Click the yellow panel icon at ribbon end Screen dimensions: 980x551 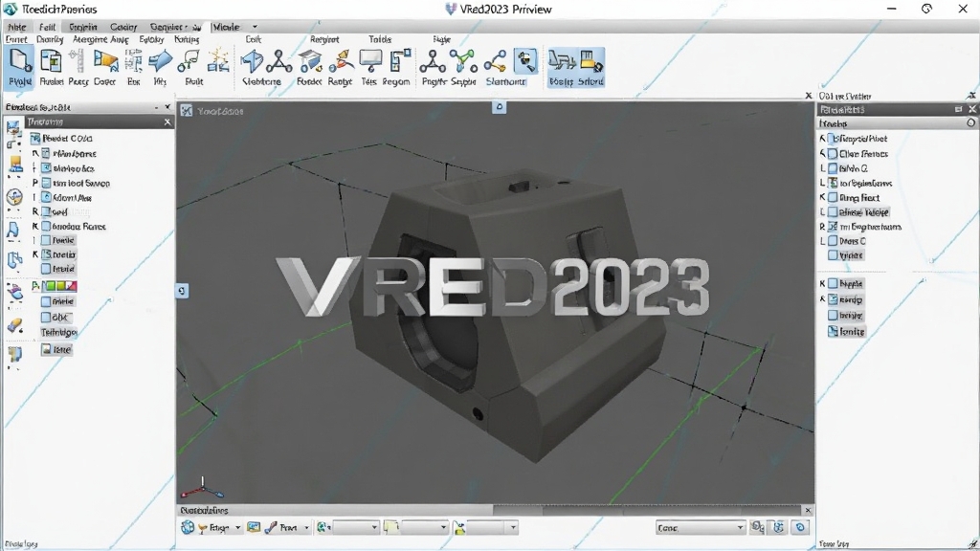point(590,62)
